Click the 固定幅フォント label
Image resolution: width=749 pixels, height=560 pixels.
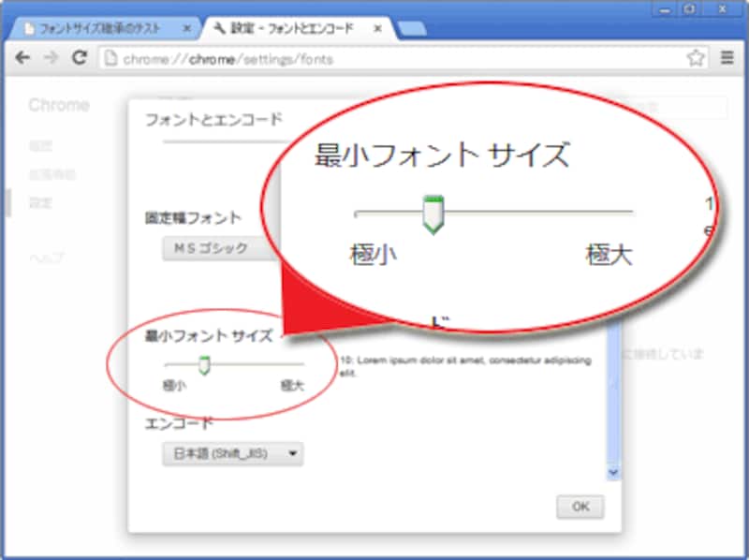click(x=194, y=218)
